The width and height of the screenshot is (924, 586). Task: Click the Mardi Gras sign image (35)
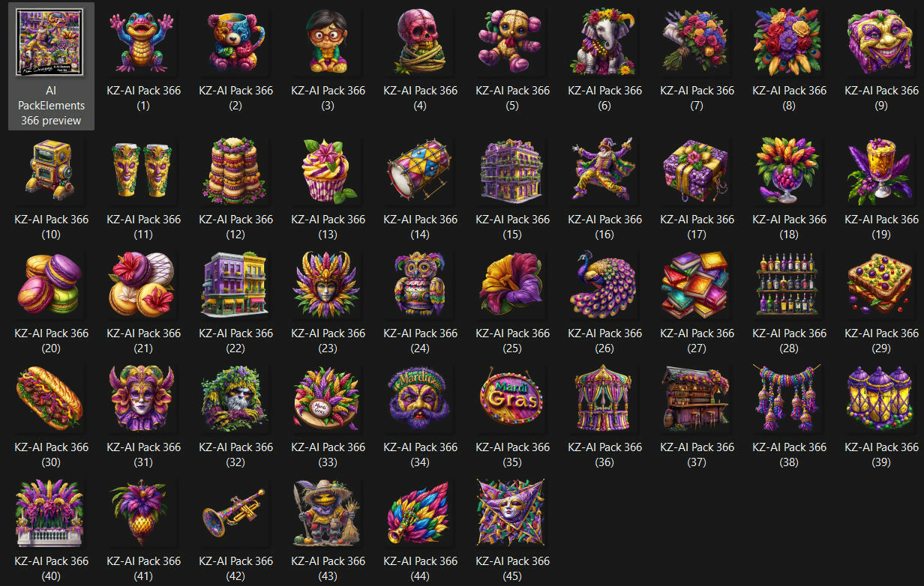tap(512, 399)
